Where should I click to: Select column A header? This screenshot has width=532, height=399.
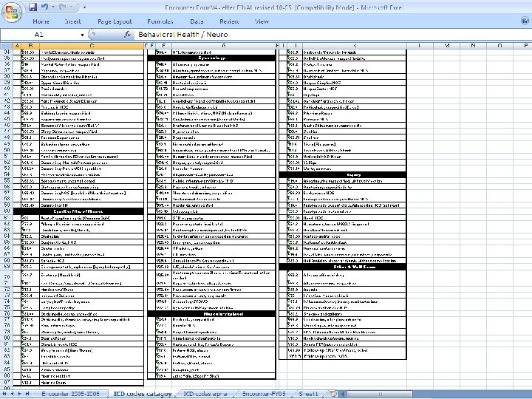pyautogui.click(x=17, y=46)
